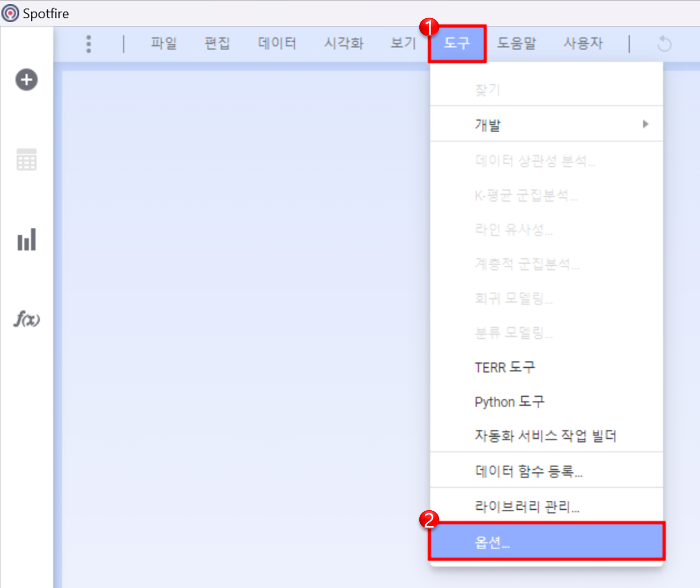700x588 pixels.
Task: Open the 사용자 menu
Action: pos(583,43)
